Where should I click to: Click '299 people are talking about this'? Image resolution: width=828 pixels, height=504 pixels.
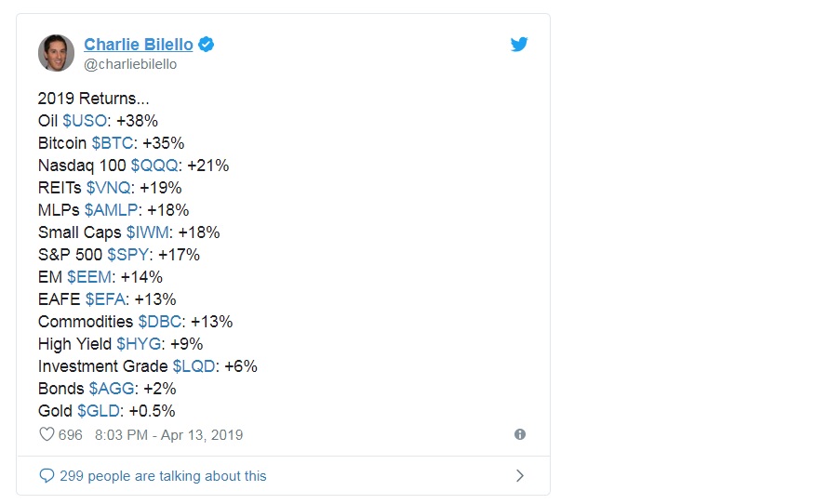[163, 476]
